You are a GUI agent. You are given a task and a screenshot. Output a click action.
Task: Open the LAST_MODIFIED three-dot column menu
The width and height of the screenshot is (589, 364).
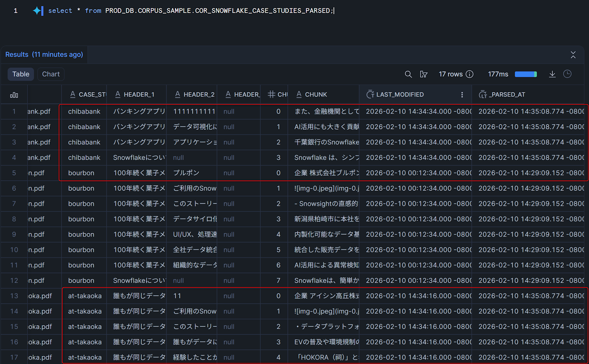(x=462, y=95)
